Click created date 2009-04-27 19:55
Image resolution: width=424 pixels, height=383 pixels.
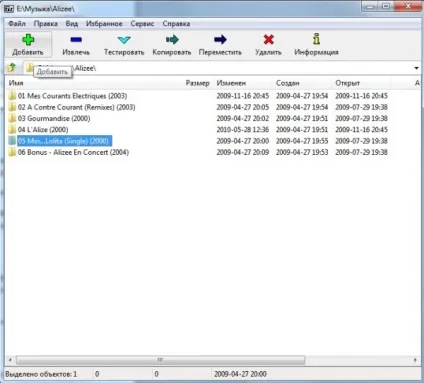click(x=302, y=141)
